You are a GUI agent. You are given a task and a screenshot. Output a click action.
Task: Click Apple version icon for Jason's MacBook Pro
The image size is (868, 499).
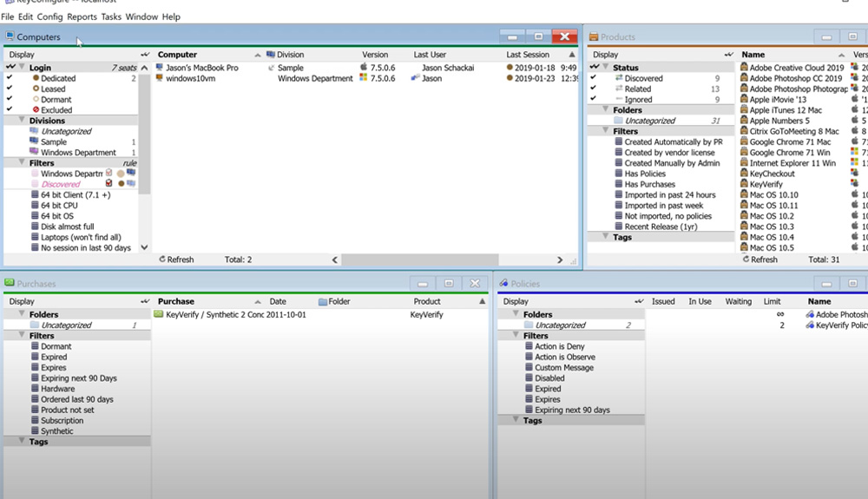[x=364, y=67]
